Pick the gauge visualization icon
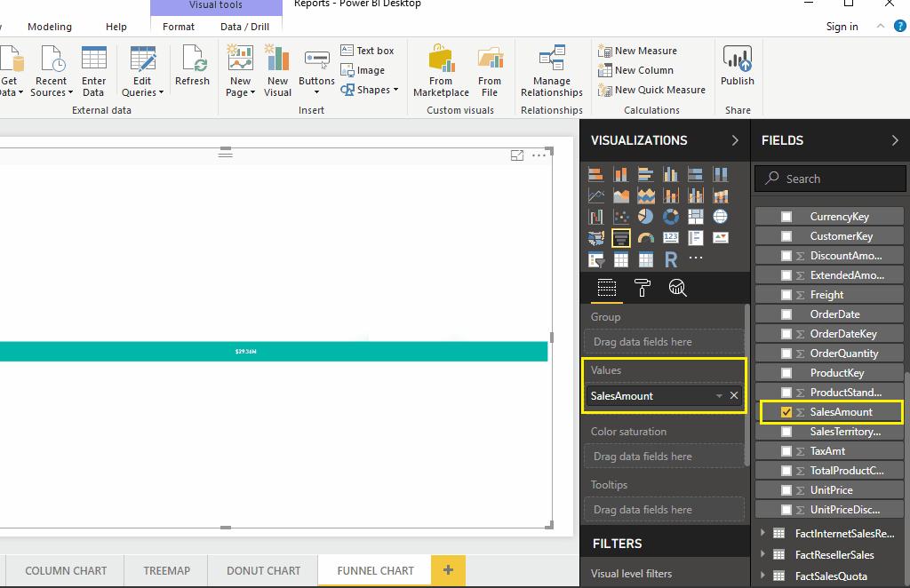Viewport: 910px width, 588px height. pos(646,238)
